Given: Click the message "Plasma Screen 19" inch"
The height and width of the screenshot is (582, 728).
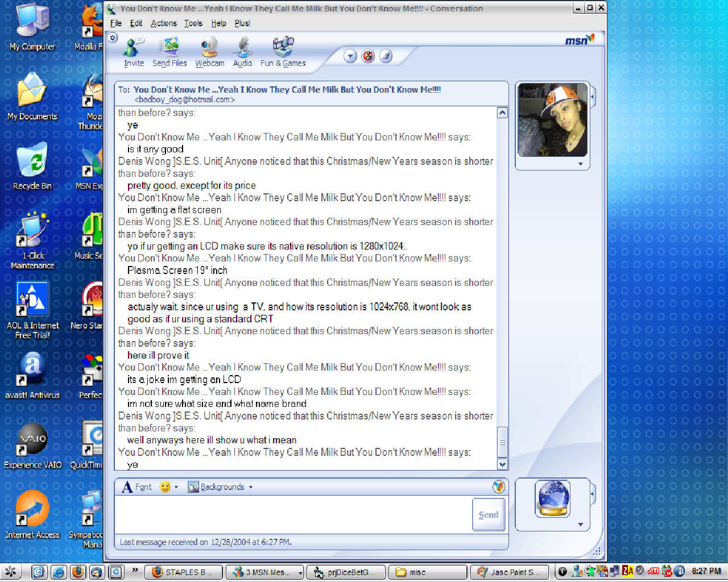Looking at the screenshot, I should coord(177,271).
